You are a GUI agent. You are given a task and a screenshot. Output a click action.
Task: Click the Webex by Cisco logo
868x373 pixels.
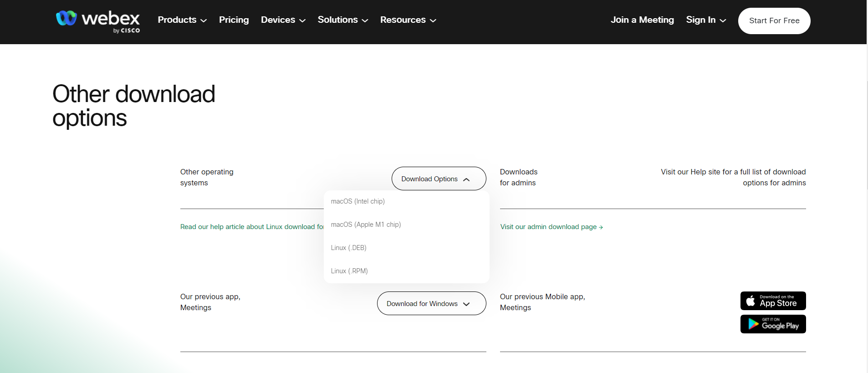coord(98,21)
